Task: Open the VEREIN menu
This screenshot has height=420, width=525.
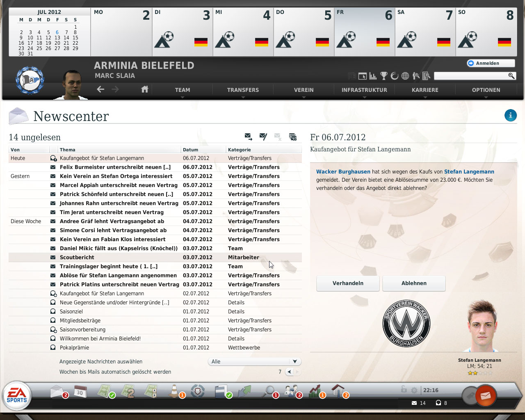Action: click(304, 90)
